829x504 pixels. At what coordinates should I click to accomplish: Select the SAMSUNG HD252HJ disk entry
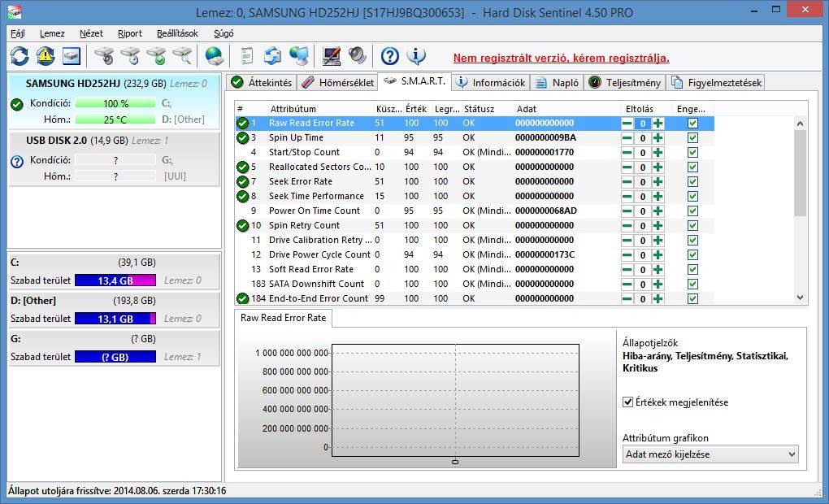coord(115,101)
